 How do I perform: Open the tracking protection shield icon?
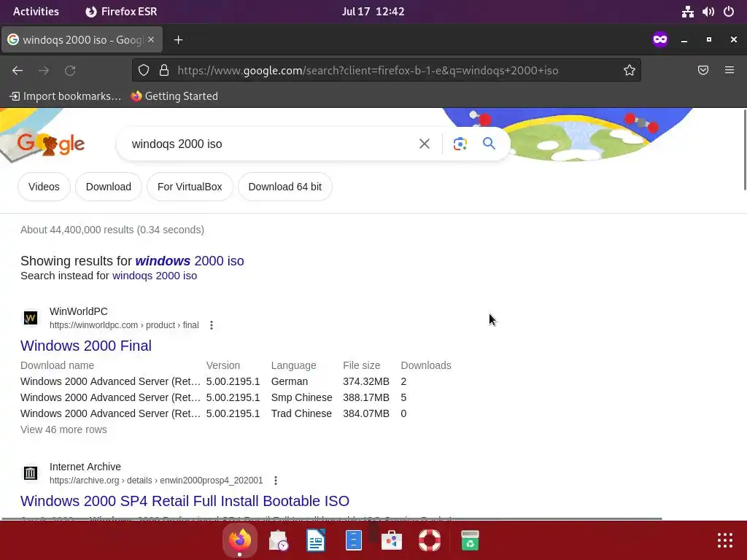point(144,71)
